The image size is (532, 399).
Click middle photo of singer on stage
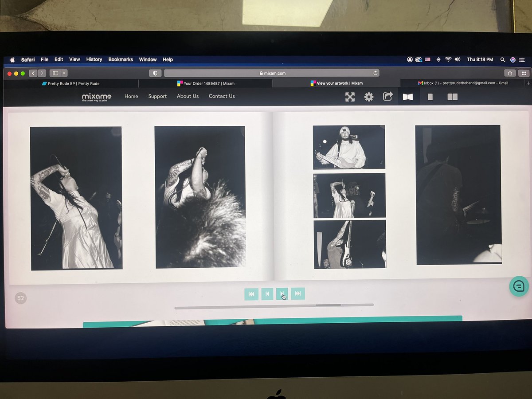(x=349, y=196)
